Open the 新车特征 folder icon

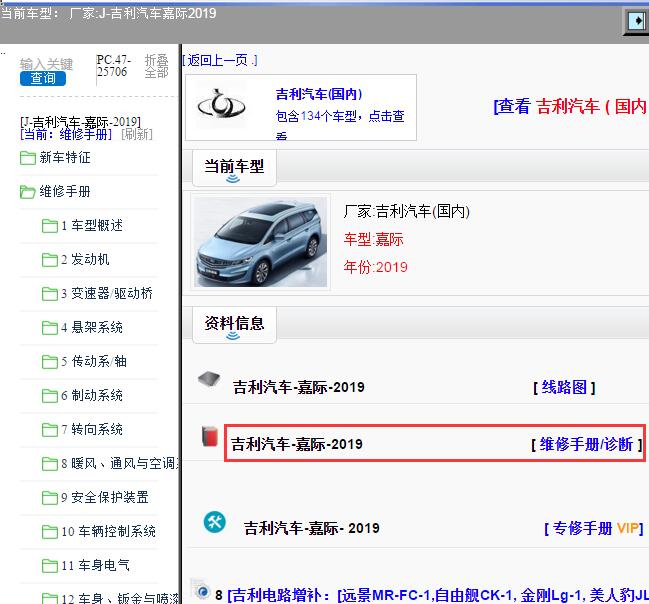(x=28, y=158)
